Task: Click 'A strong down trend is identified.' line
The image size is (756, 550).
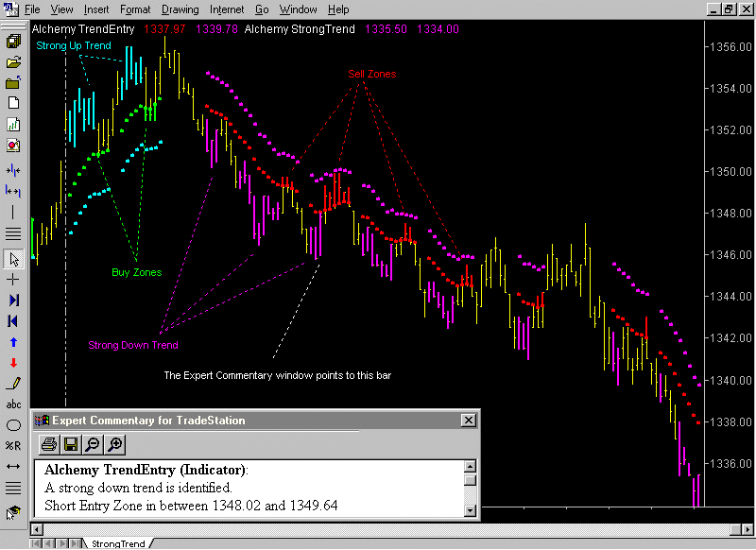Action: (x=138, y=488)
